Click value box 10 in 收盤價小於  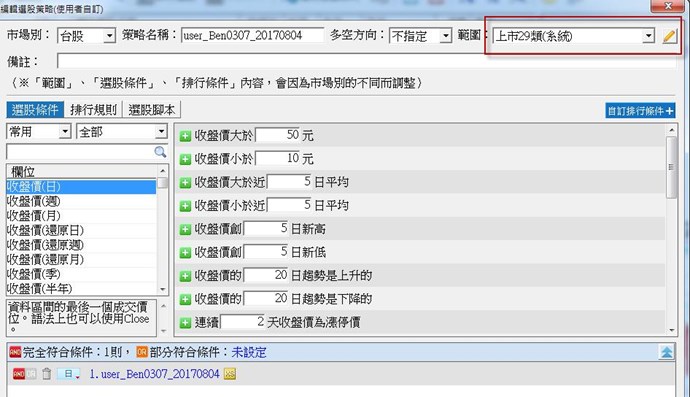point(278,158)
